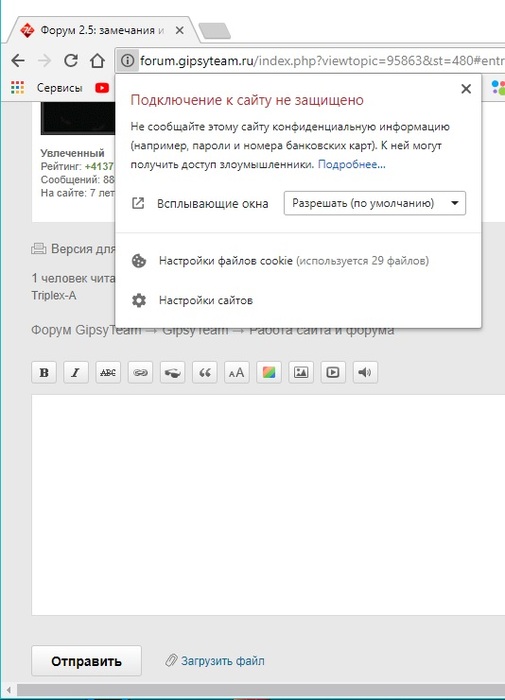Open the Форум GipsyTeam breadcrumb link

[x=86, y=330]
